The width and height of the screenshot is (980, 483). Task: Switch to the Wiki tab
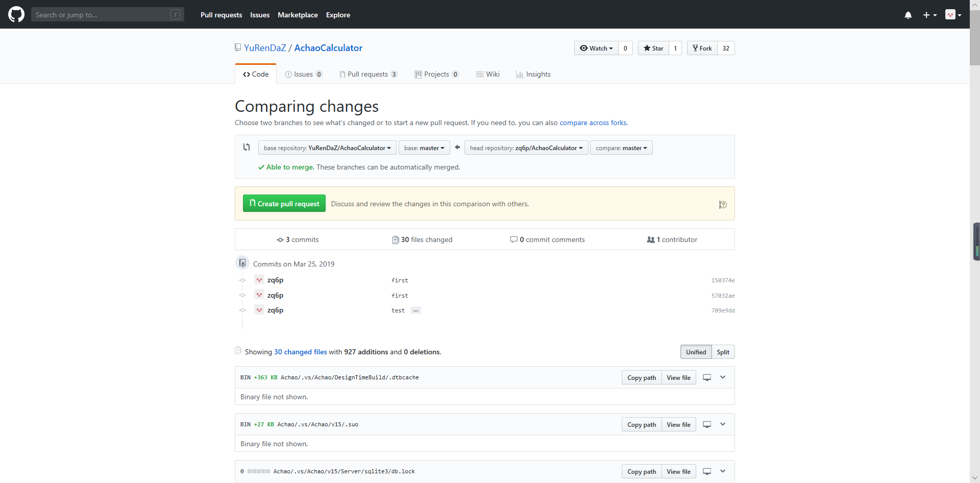488,74
